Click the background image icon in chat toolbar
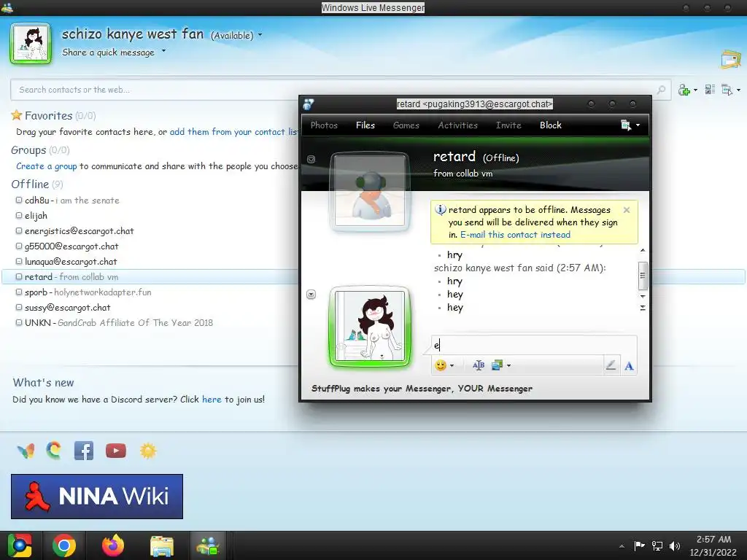 pos(498,365)
